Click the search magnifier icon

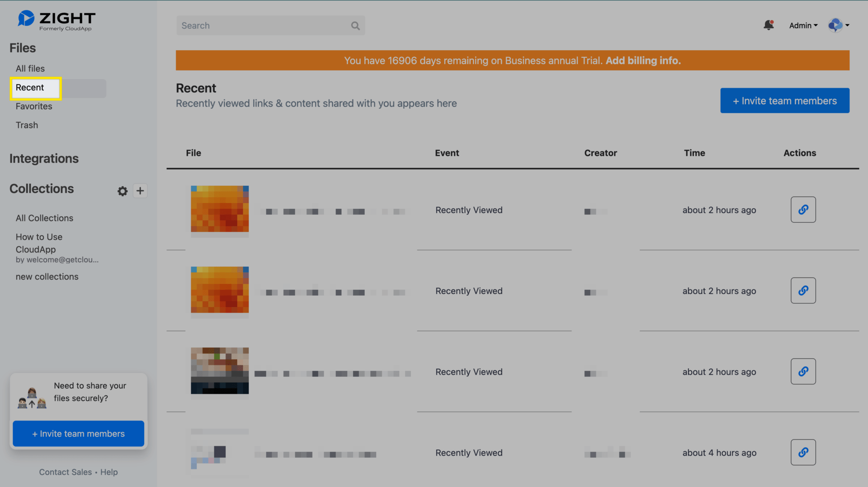(x=355, y=26)
